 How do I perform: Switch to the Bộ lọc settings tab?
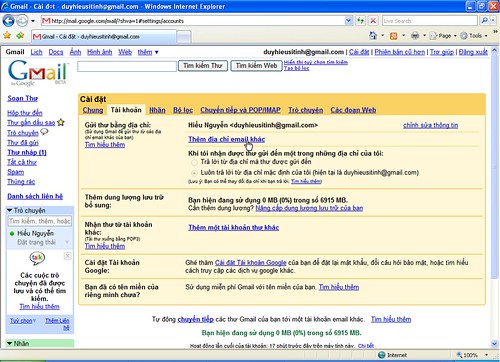(x=183, y=110)
